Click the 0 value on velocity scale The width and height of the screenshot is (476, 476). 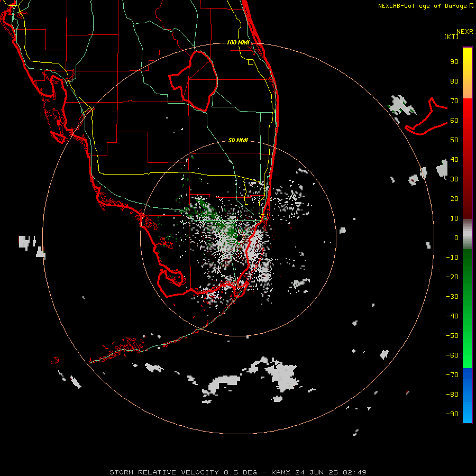[x=456, y=238]
